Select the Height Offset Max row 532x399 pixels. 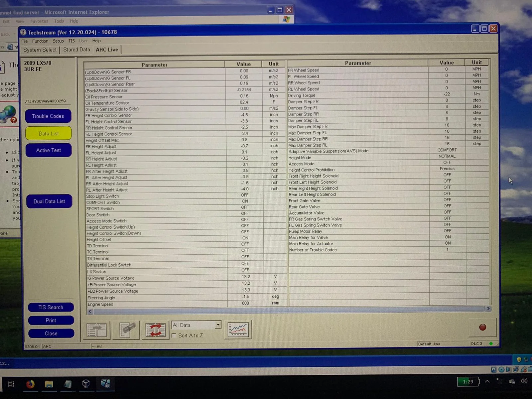(x=185, y=140)
